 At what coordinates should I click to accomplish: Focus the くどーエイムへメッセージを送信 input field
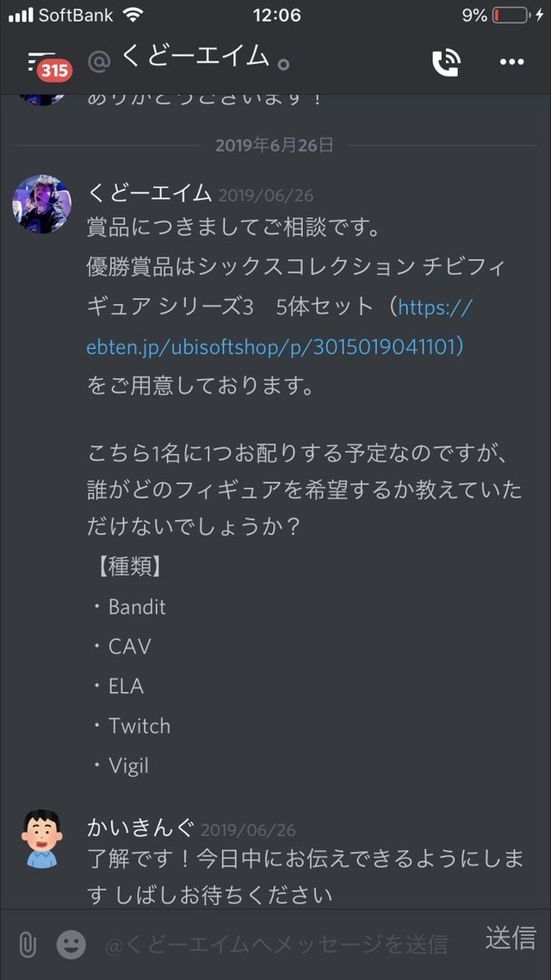pyautogui.click(x=276, y=945)
